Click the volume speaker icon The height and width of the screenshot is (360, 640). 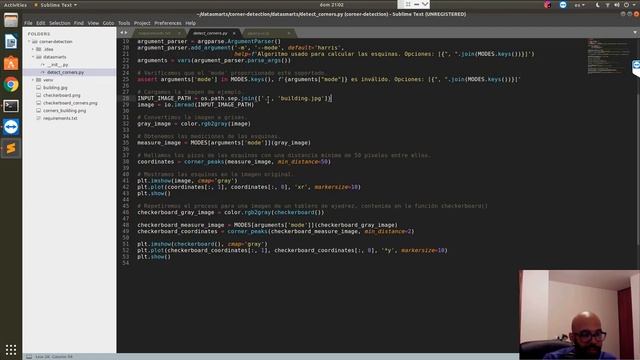[x=617, y=5]
